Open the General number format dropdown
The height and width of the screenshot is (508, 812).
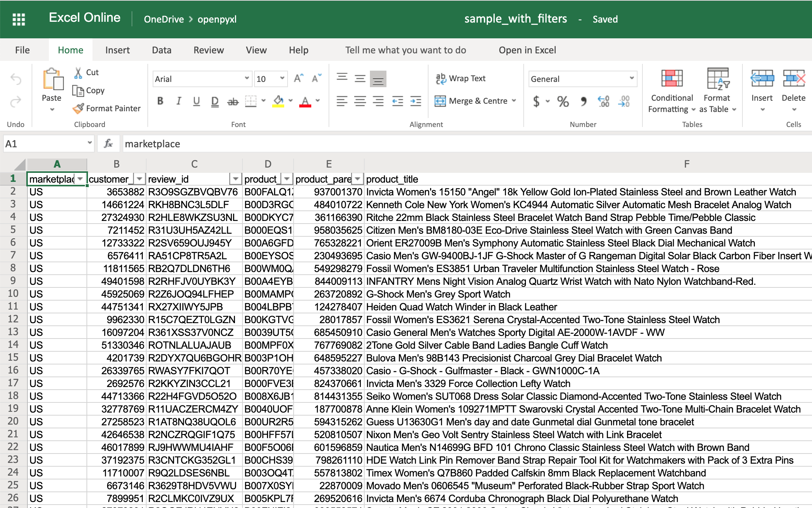pyautogui.click(x=632, y=78)
